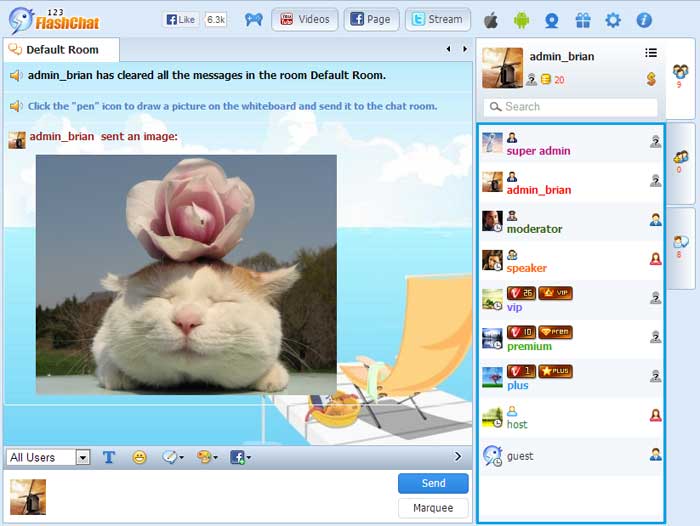Click level 10 badge on premium row

[521, 332]
